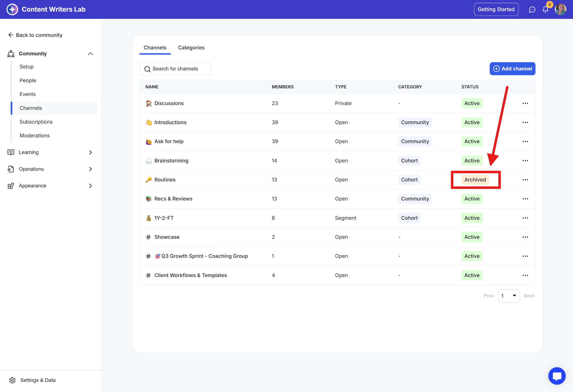Click three-dot menu for Showcase channel
The image size is (573, 392).
click(525, 237)
